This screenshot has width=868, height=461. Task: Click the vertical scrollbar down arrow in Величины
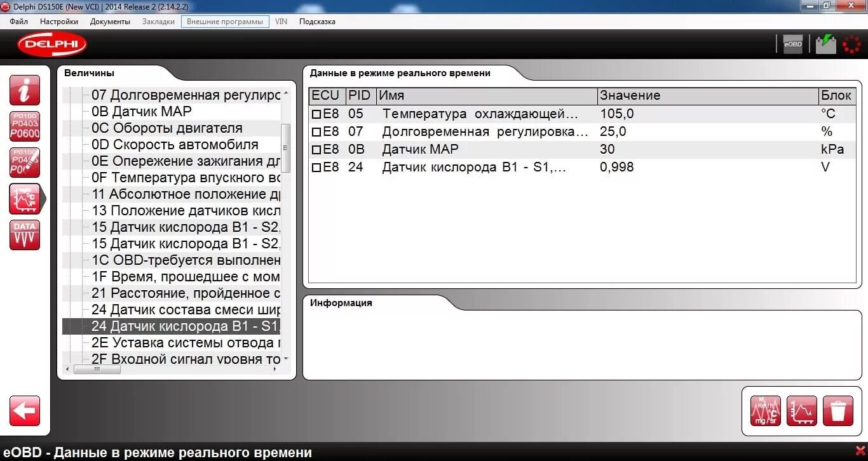point(286,359)
